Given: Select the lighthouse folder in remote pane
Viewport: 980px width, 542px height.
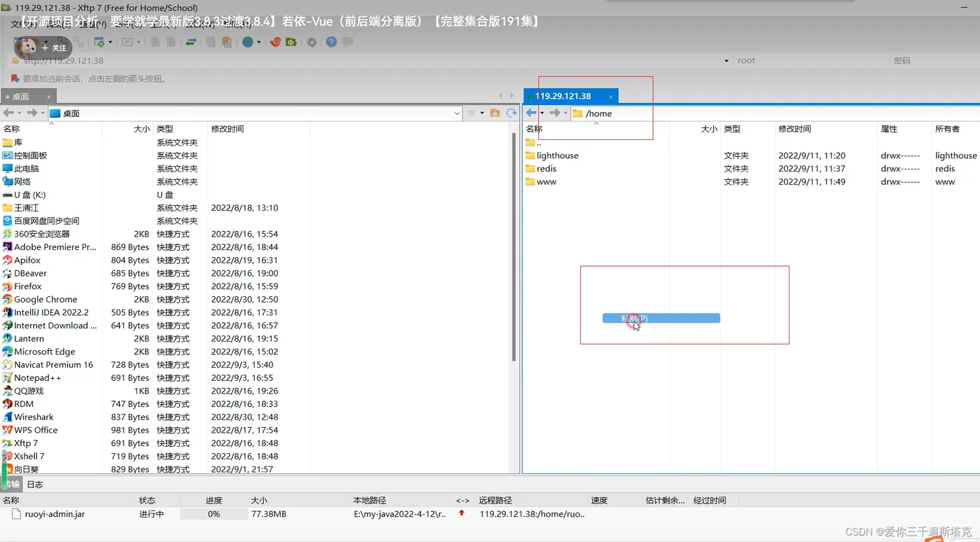Looking at the screenshot, I should click(x=557, y=155).
